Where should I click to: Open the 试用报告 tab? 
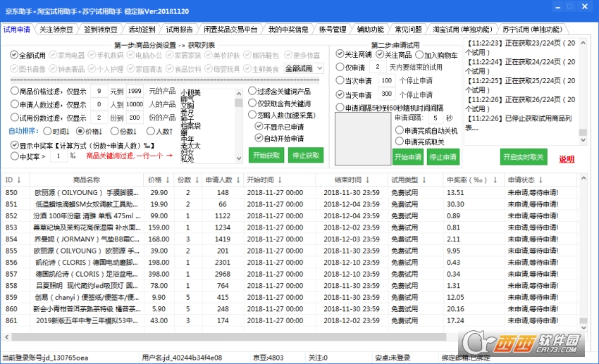[179, 30]
